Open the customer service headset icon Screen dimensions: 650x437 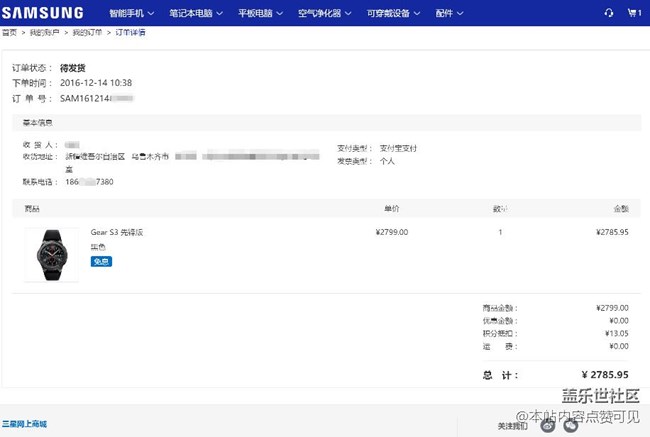coord(609,14)
